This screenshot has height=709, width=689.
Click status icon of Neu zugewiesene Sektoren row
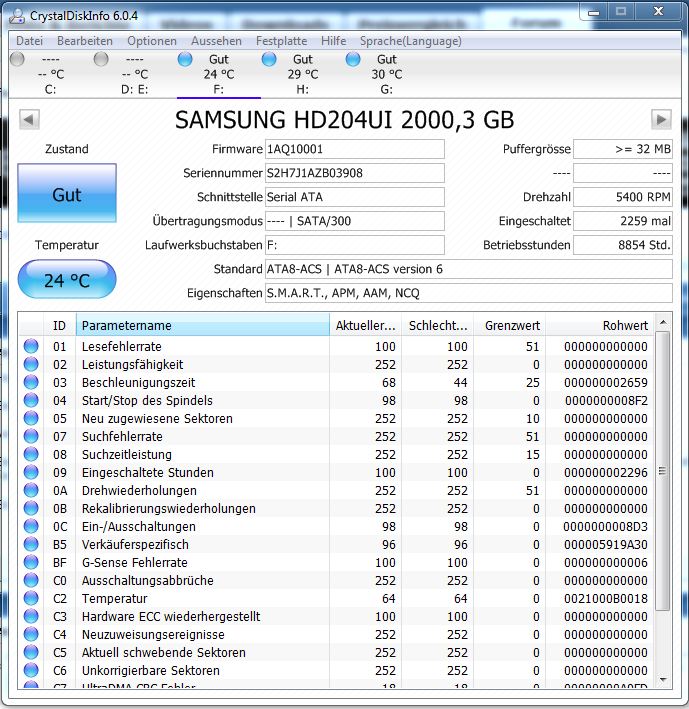(x=31, y=418)
